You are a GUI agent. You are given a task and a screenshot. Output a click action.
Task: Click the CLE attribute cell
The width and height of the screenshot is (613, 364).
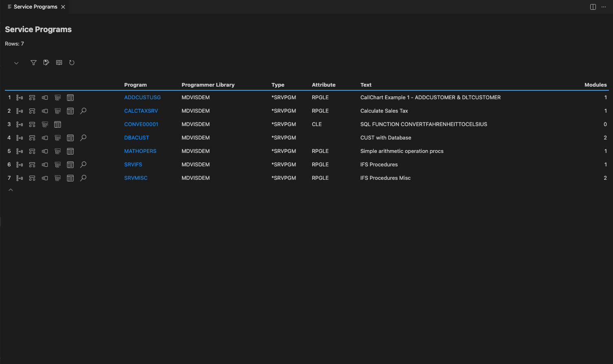[x=317, y=124]
